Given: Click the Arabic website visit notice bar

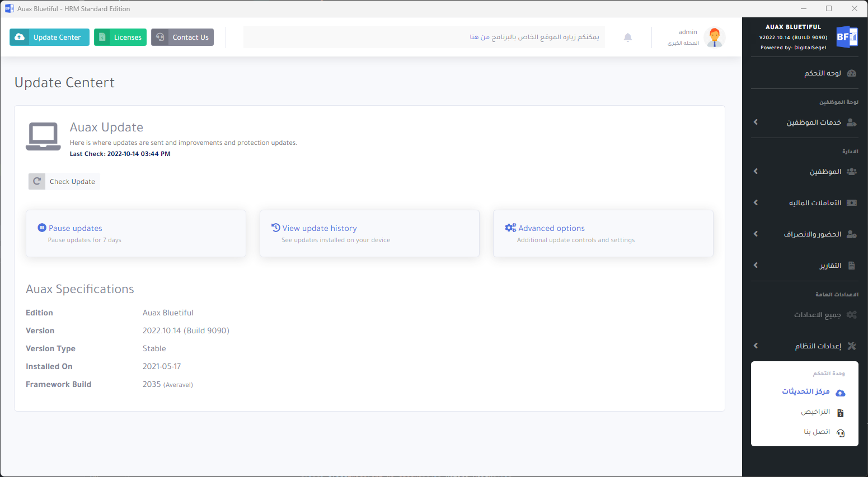Looking at the screenshot, I should click(x=424, y=37).
